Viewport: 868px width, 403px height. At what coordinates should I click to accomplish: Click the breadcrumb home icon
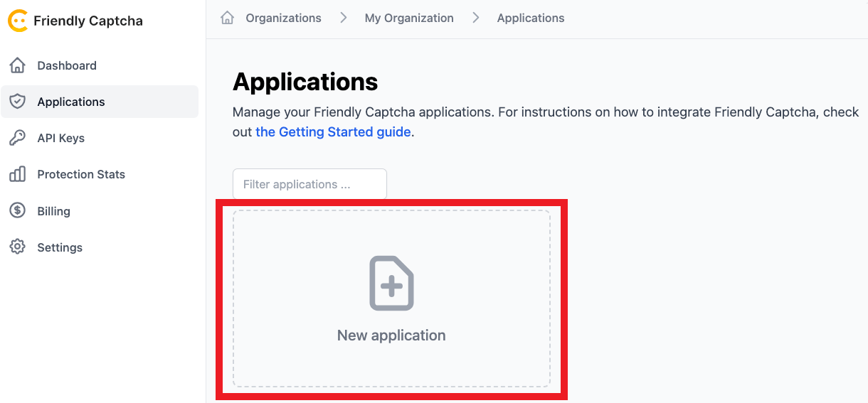click(228, 18)
